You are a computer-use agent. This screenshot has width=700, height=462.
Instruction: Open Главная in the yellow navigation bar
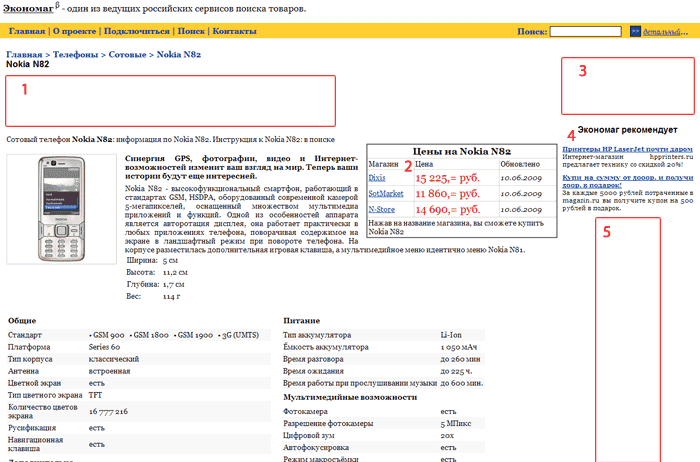[27, 31]
